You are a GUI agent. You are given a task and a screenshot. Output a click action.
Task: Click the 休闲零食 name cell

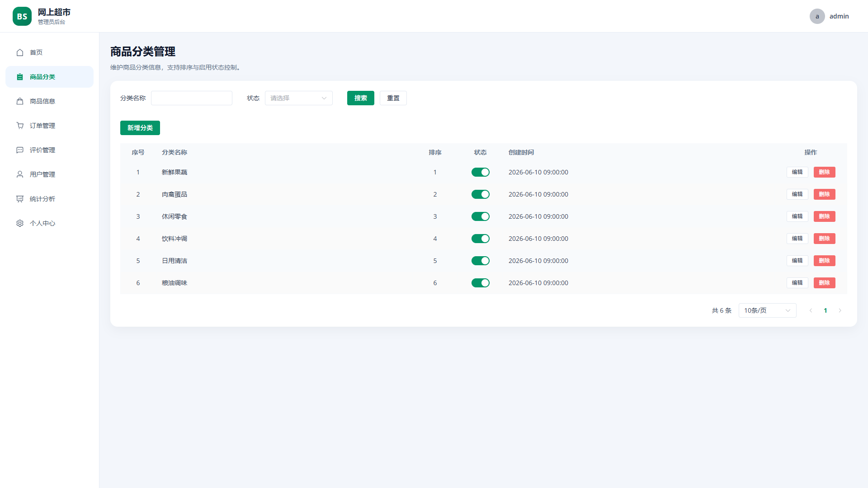tap(174, 216)
